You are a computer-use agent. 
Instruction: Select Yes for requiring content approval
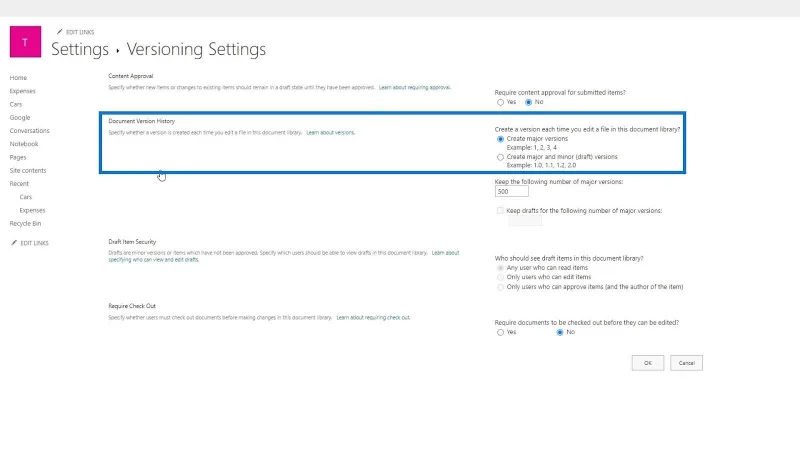[500, 103]
